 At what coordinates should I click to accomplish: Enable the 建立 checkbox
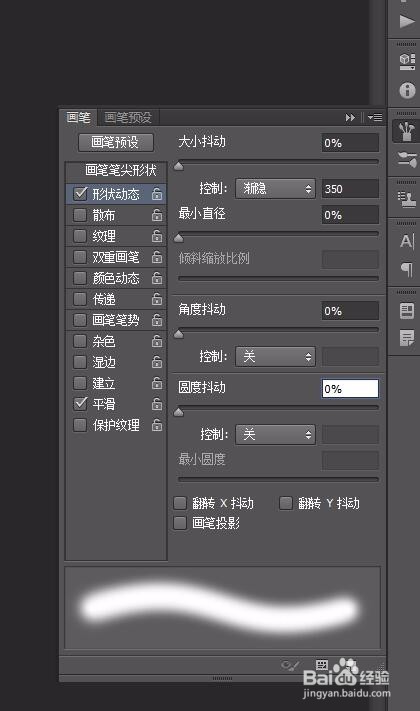80,383
